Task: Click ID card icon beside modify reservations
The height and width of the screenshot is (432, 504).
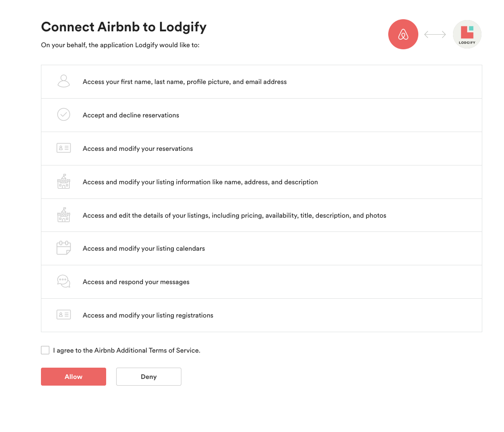Action: 64,148
